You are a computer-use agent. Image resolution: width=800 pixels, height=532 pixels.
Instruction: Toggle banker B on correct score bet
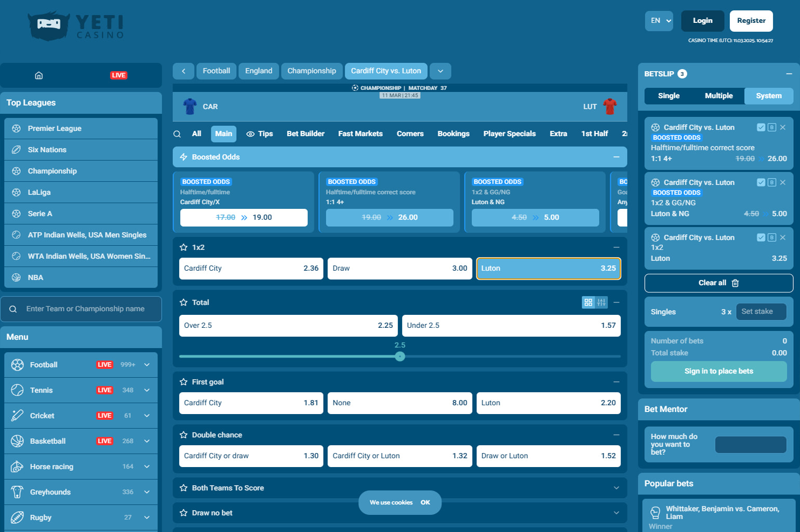(772, 127)
